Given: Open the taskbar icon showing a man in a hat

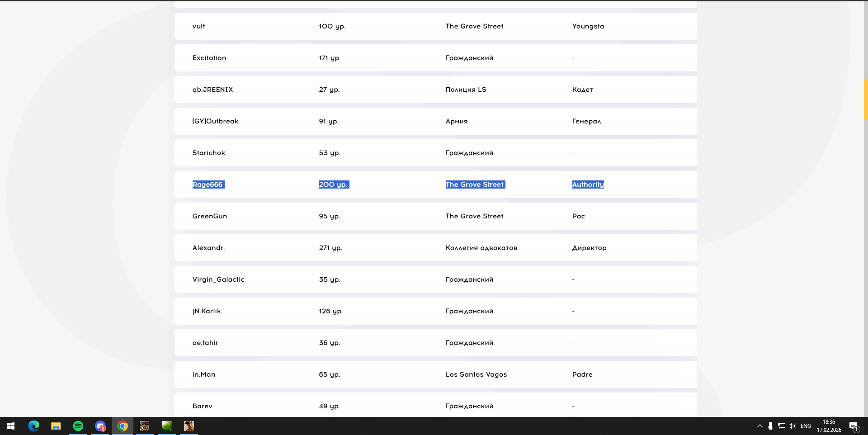Looking at the screenshot, I should pos(189,426).
